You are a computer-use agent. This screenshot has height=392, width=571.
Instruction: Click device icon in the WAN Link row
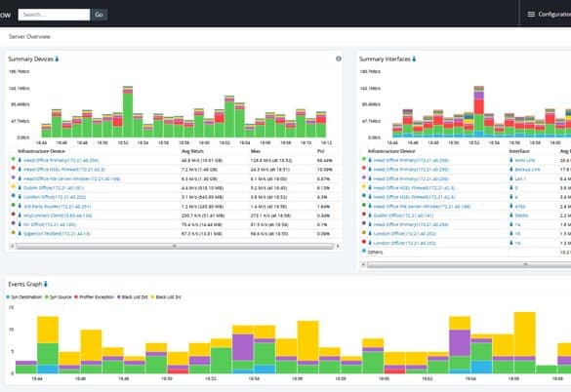tap(370, 160)
